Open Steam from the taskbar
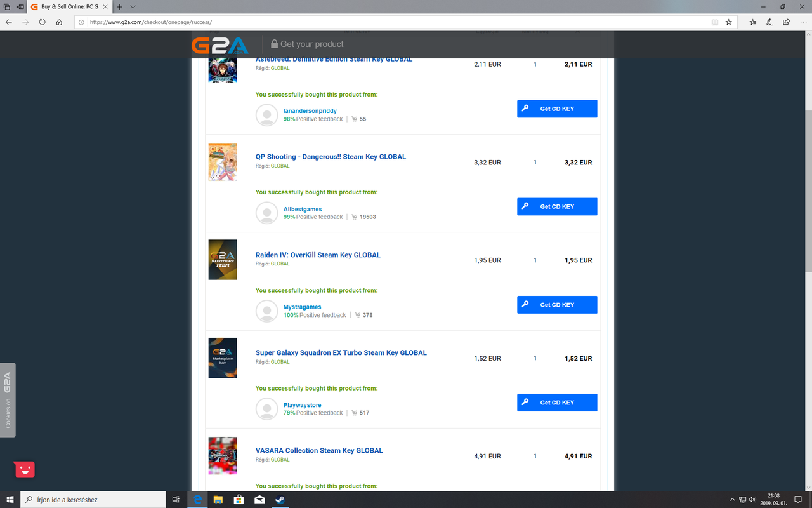 pyautogui.click(x=280, y=500)
